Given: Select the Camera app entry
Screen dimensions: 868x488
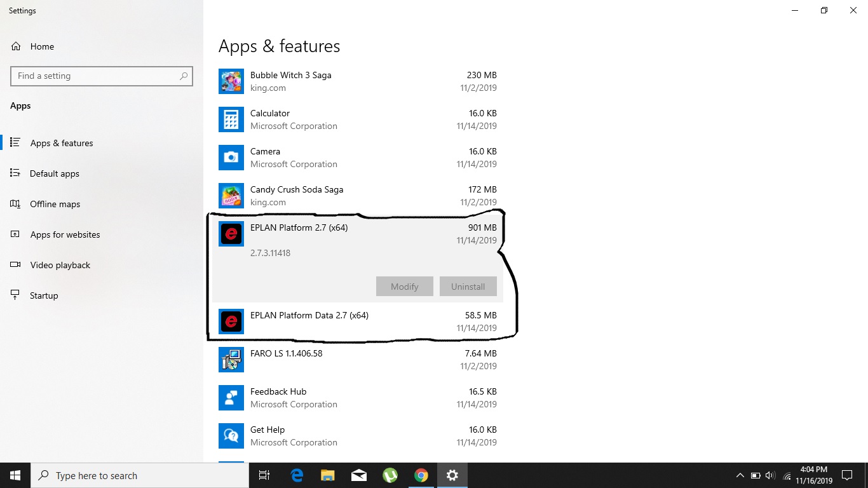Looking at the screenshot, I should pyautogui.click(x=358, y=158).
